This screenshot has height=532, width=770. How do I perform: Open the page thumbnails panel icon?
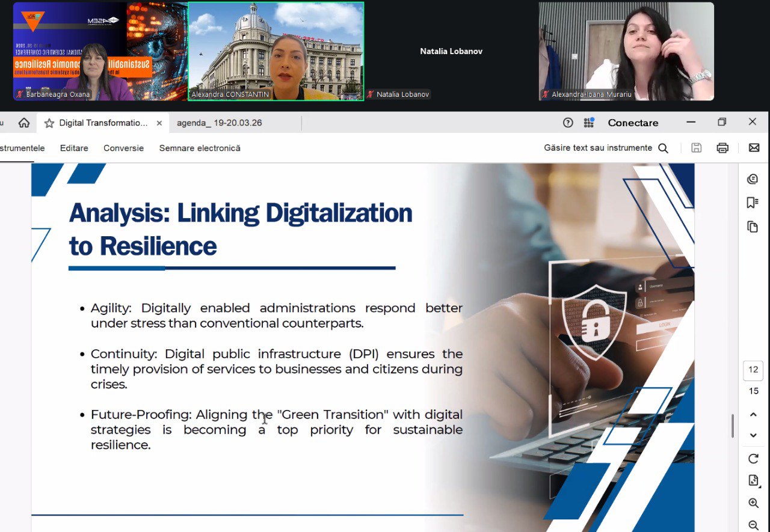(753, 227)
